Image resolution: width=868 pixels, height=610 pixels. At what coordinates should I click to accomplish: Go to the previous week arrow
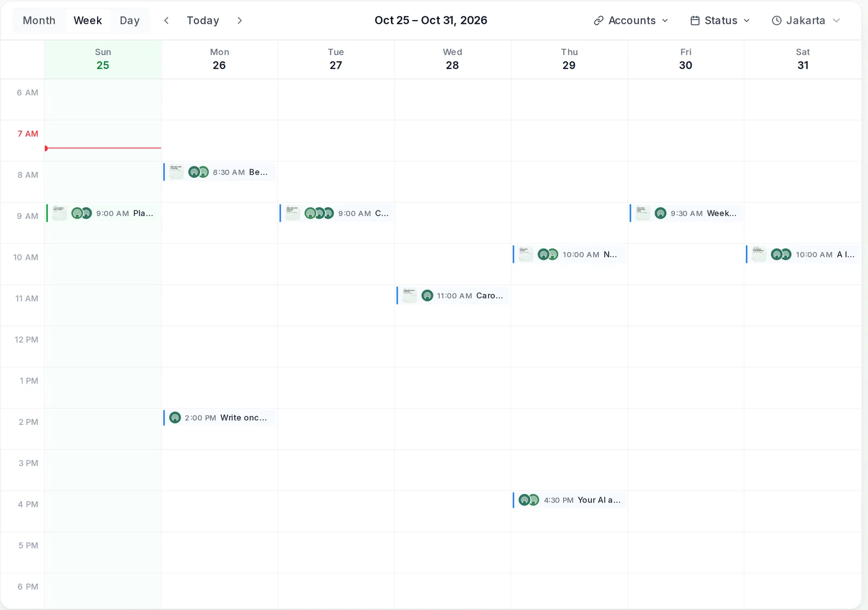(x=167, y=21)
